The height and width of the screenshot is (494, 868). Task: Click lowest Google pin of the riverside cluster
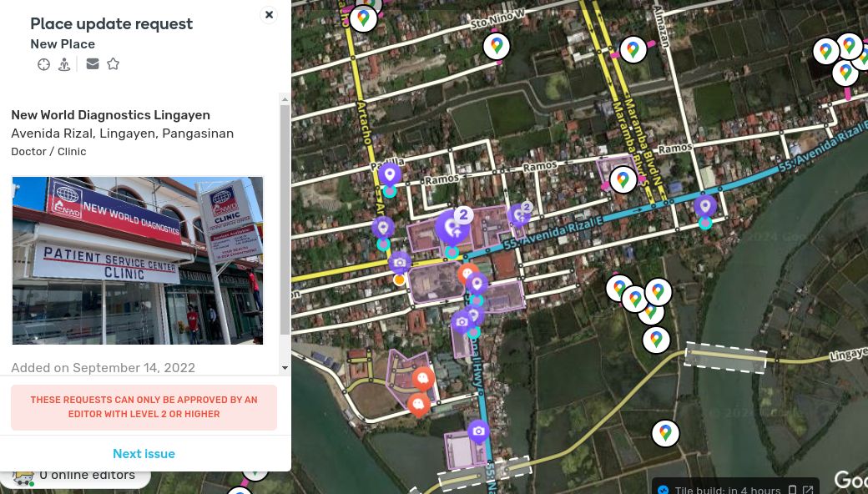pos(656,339)
